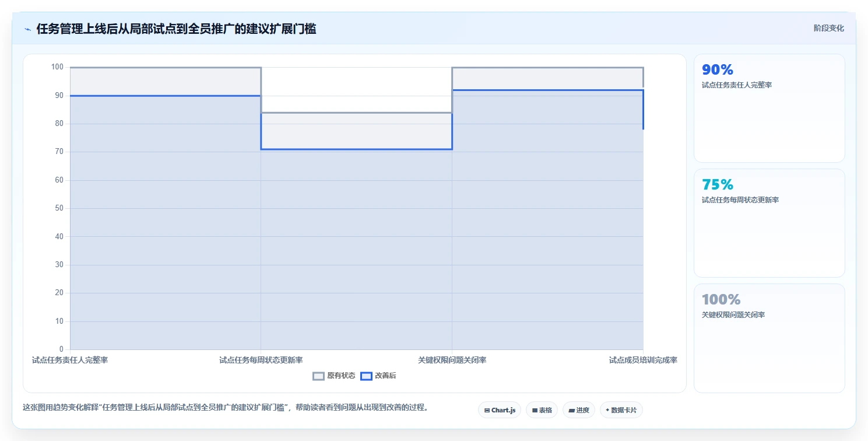Click the x-axis label 试点任务每周状态更新率

(261, 360)
